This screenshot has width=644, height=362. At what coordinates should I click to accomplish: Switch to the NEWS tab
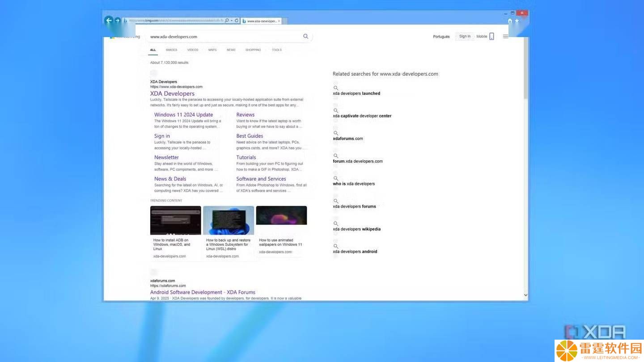point(231,50)
